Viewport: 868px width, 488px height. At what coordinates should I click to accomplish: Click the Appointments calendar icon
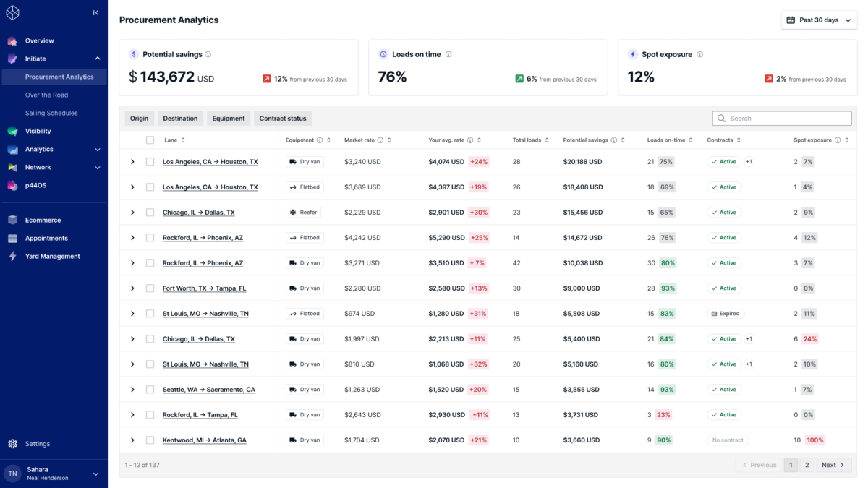[x=12, y=238]
